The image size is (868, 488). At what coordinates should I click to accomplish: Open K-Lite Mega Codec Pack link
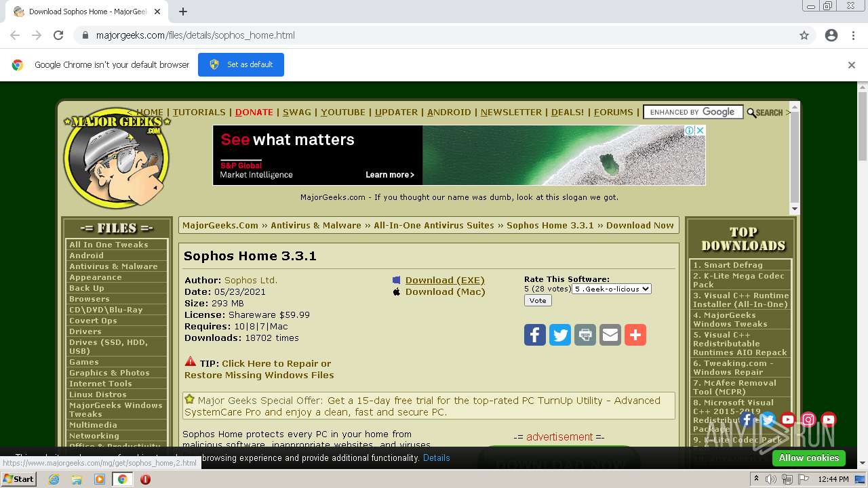tap(738, 281)
